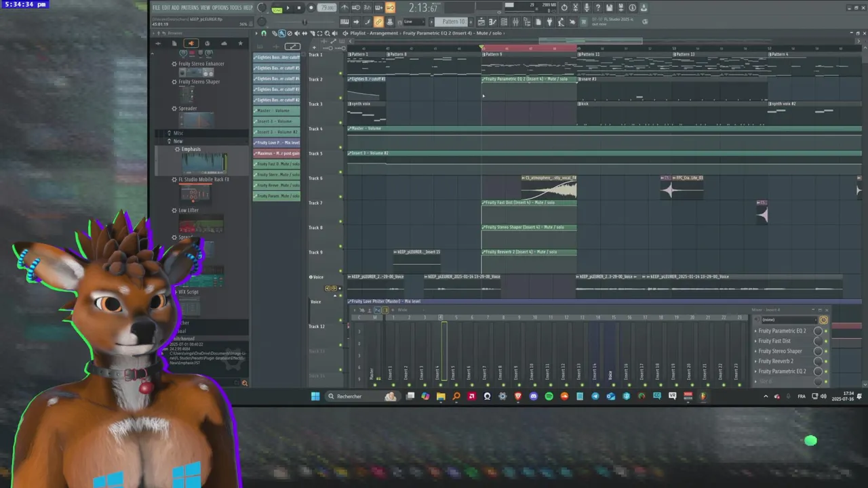Adjust Fruity Stereo Shaper mix knob
Screen dimensions: 868x488
tap(818, 351)
